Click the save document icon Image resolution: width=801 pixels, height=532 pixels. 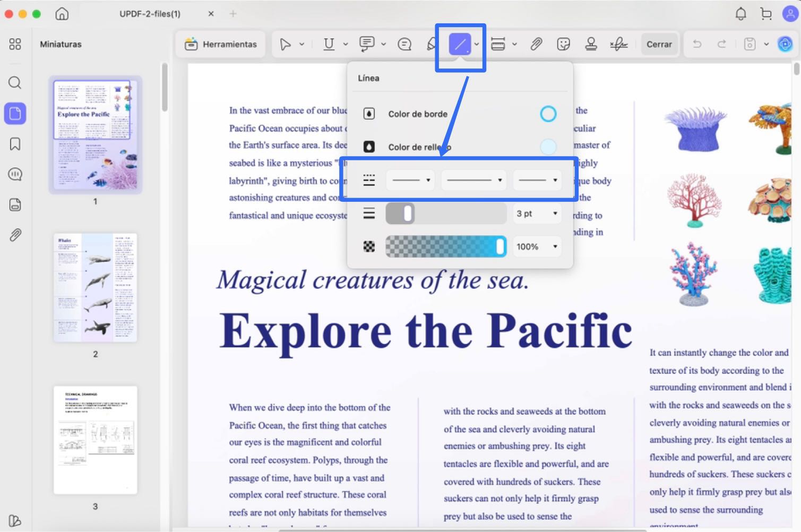pos(750,45)
